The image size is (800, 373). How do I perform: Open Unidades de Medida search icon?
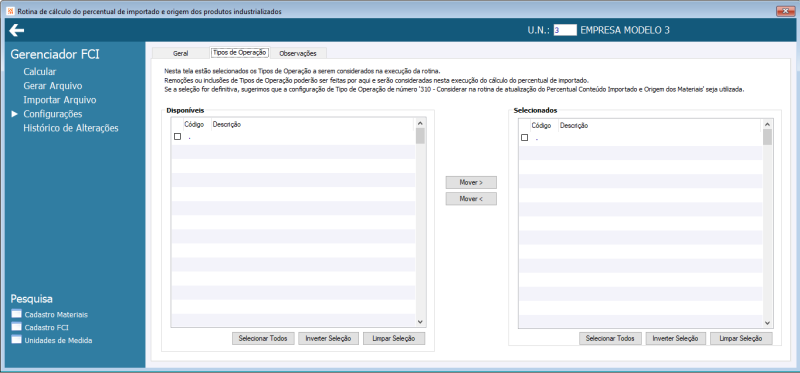(16, 340)
